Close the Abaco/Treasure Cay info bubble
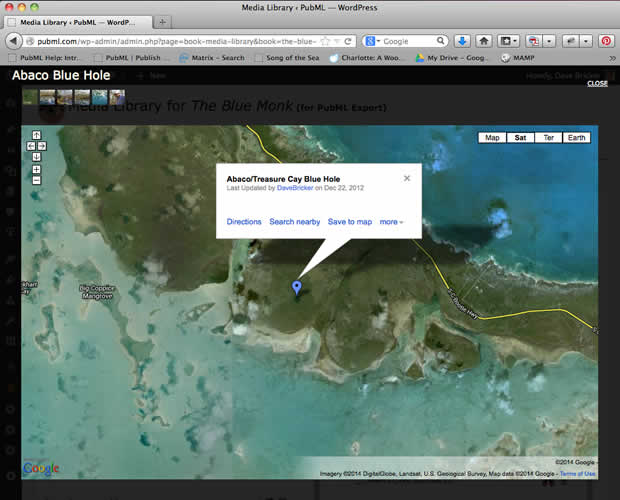The image size is (620, 500). pos(406,178)
